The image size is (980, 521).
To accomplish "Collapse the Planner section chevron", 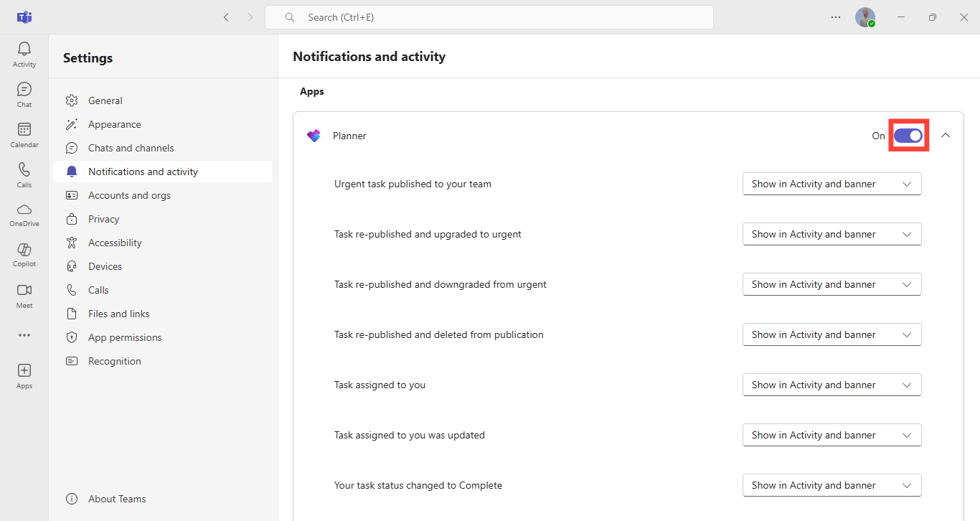I will coord(946,136).
